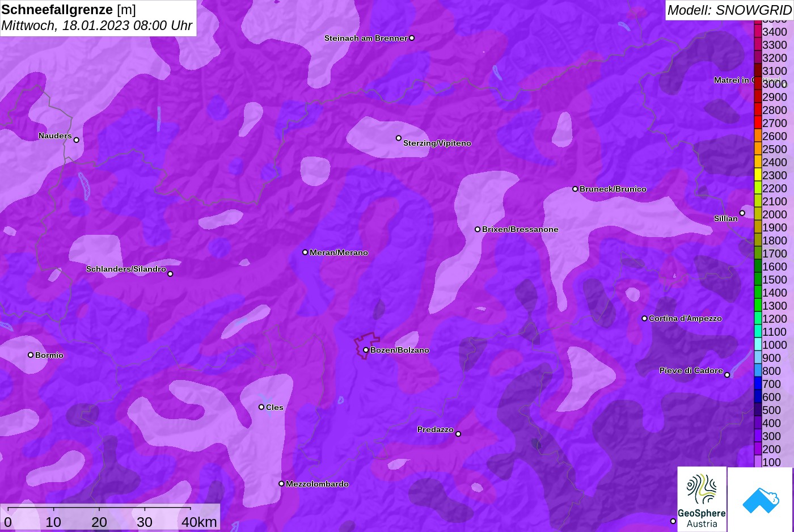Click the Cles location marker

click(261, 407)
